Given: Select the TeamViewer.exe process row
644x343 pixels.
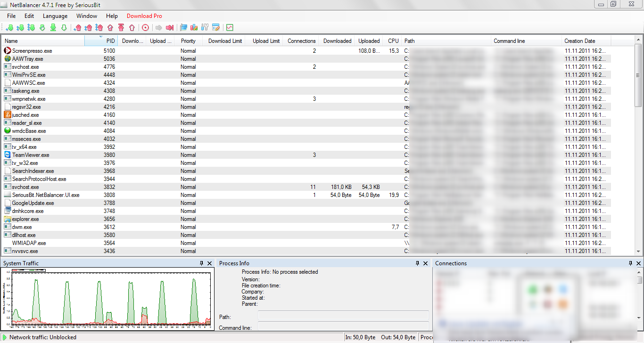Looking at the screenshot, I should pos(31,155).
